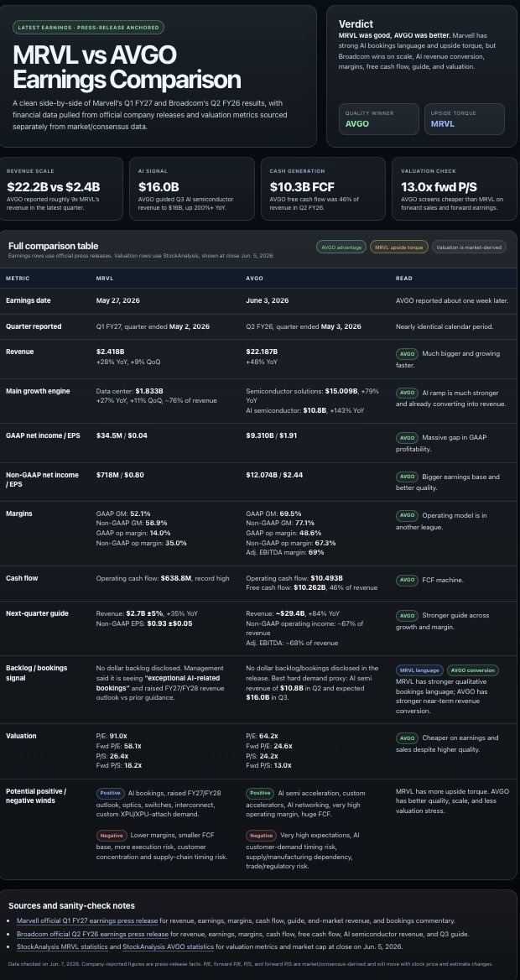The width and height of the screenshot is (520, 980).
Task: Click the Positive badge in the MRVL column
Action: (x=111, y=793)
